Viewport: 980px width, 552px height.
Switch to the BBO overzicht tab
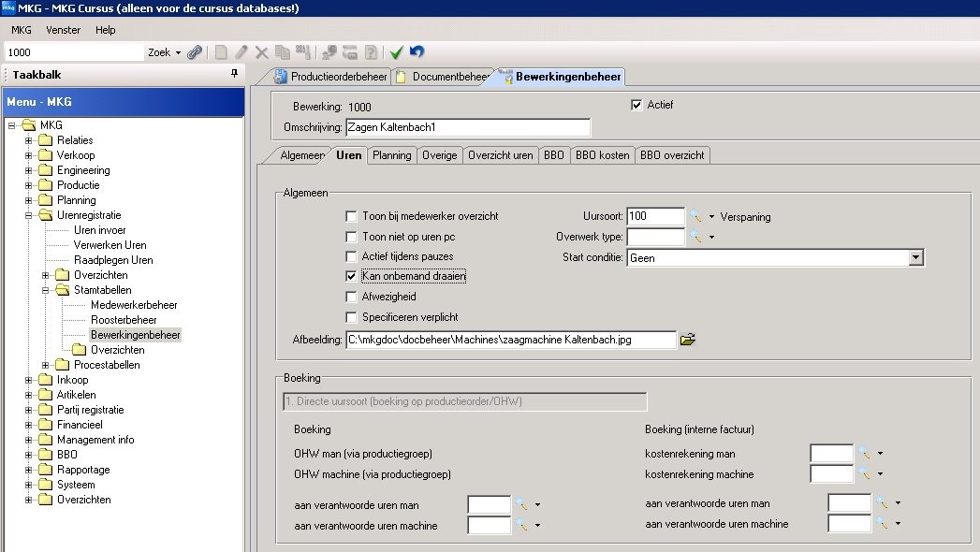(x=672, y=155)
